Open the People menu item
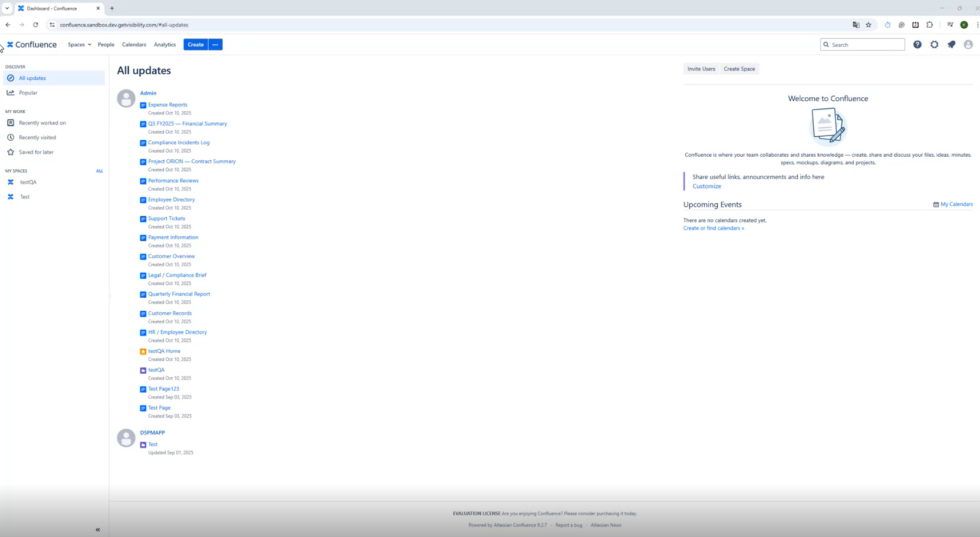 (106, 45)
